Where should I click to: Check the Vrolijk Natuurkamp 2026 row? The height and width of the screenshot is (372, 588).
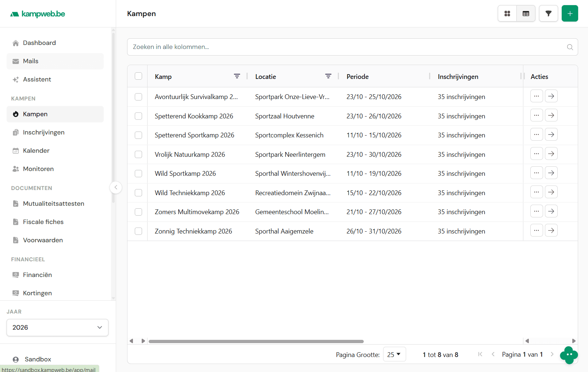[138, 155]
